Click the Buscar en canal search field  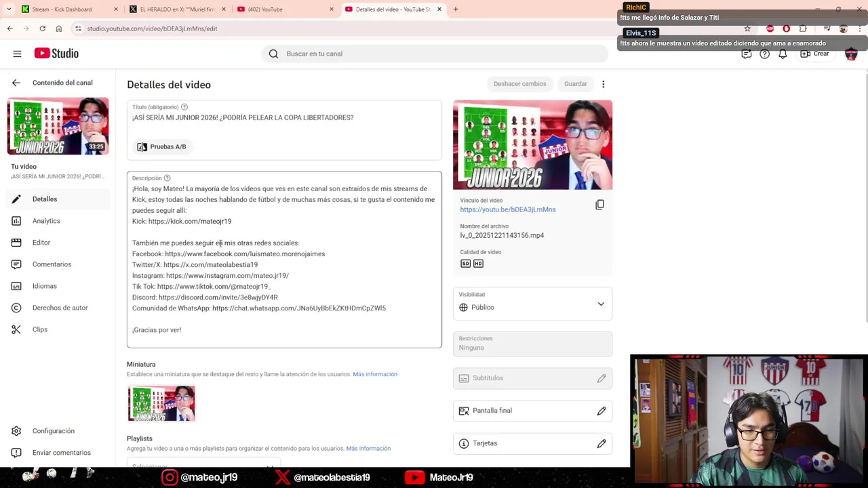tap(434, 54)
